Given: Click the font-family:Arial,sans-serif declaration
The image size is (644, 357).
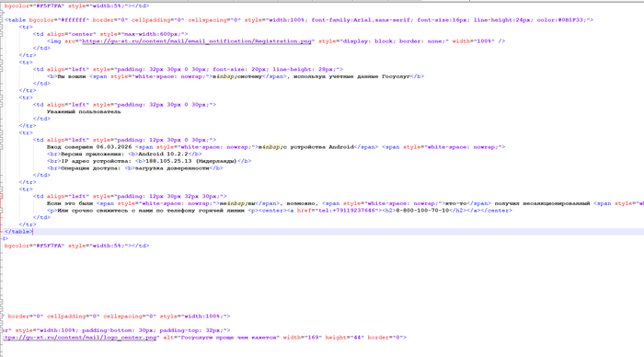Looking at the screenshot, I should 361,20.
